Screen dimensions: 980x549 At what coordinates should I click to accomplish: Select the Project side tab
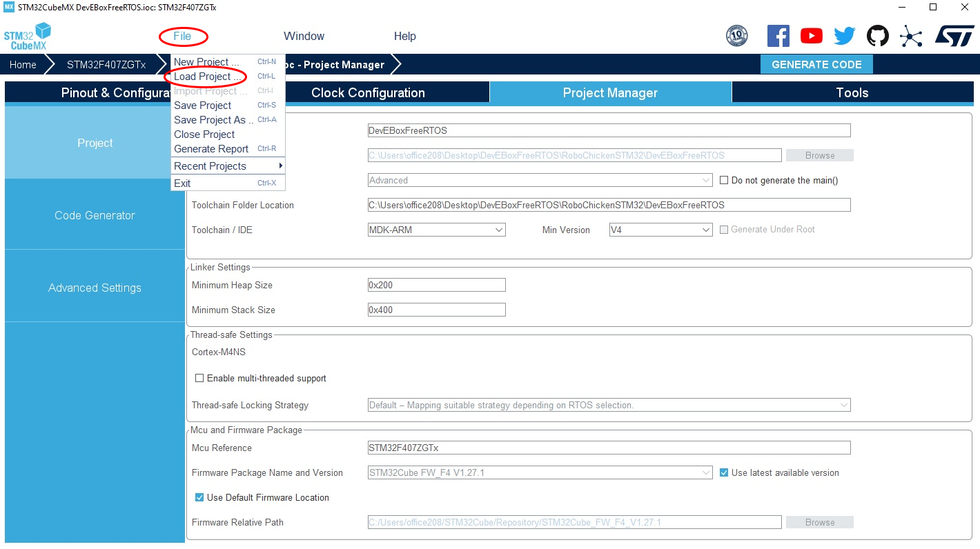(95, 143)
